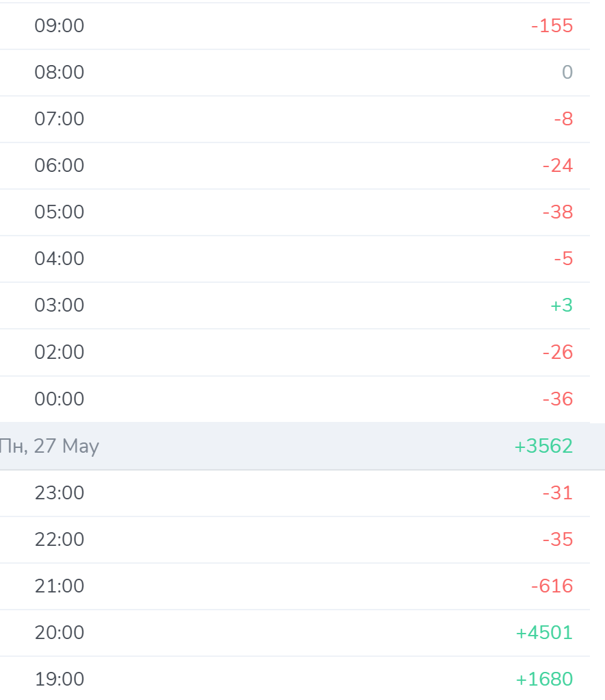Click the +1680 value
The image size is (605, 700).
pyautogui.click(x=544, y=679)
